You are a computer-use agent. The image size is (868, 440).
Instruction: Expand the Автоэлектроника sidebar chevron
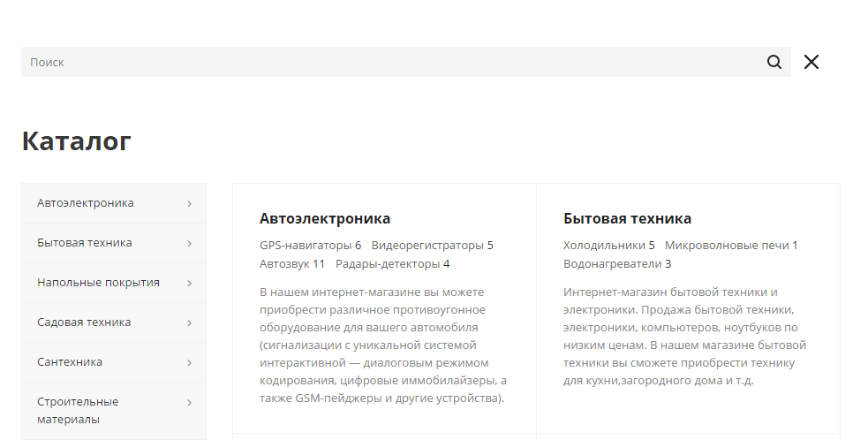[189, 204]
